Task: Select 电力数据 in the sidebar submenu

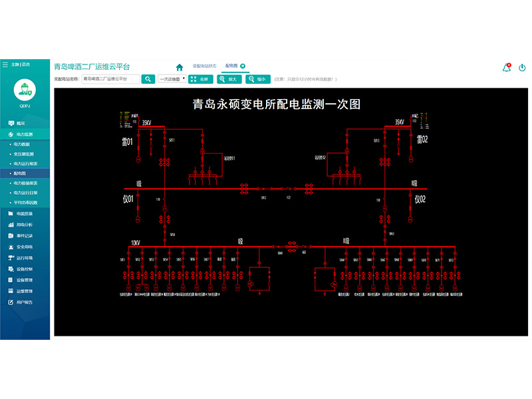Action: tap(22, 144)
